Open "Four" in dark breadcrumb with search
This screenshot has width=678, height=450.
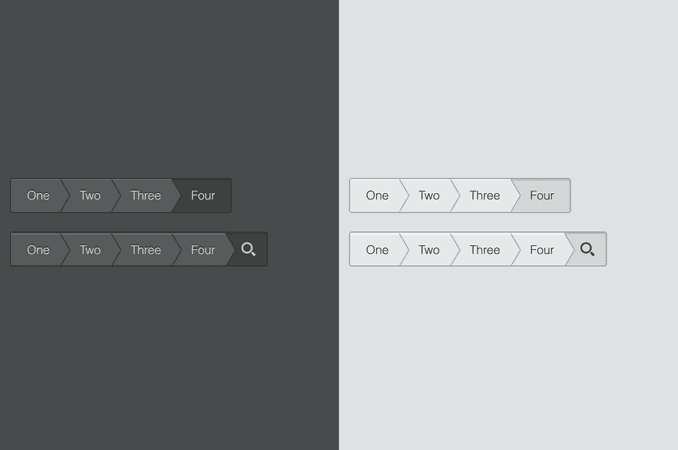[203, 250]
